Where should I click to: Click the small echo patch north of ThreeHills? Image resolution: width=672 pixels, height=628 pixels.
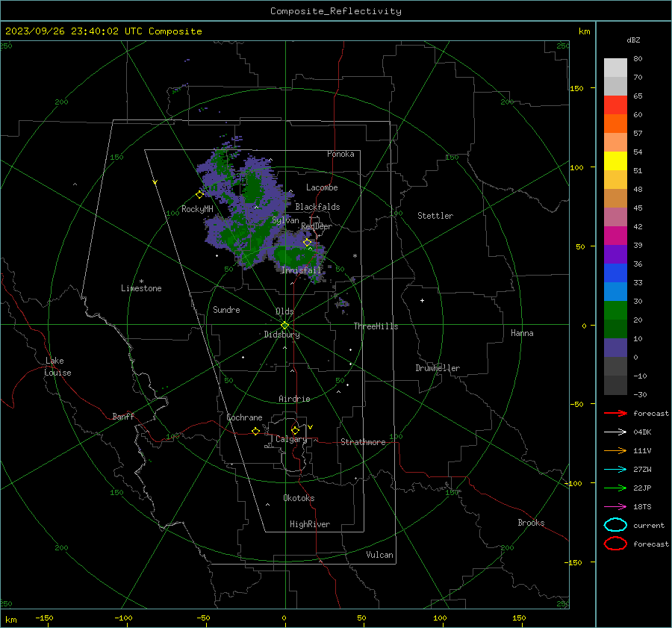[342, 303]
